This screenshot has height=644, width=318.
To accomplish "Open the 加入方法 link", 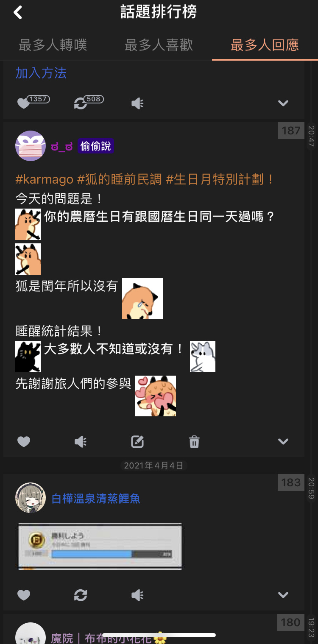I will [x=41, y=73].
